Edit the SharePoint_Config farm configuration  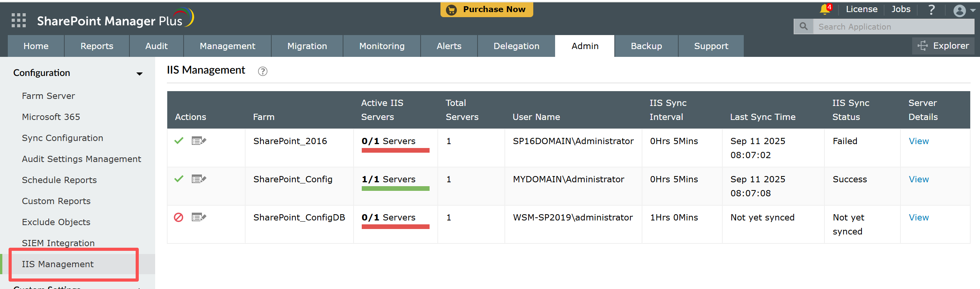pos(199,179)
